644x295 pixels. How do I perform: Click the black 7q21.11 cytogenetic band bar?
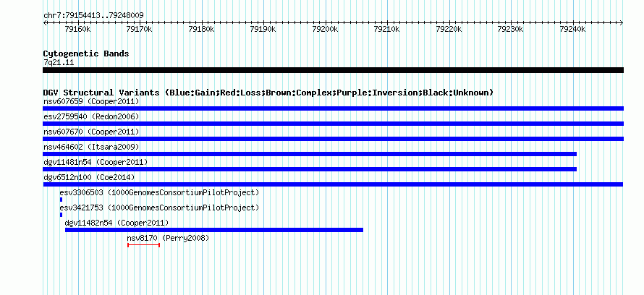[x=333, y=70]
